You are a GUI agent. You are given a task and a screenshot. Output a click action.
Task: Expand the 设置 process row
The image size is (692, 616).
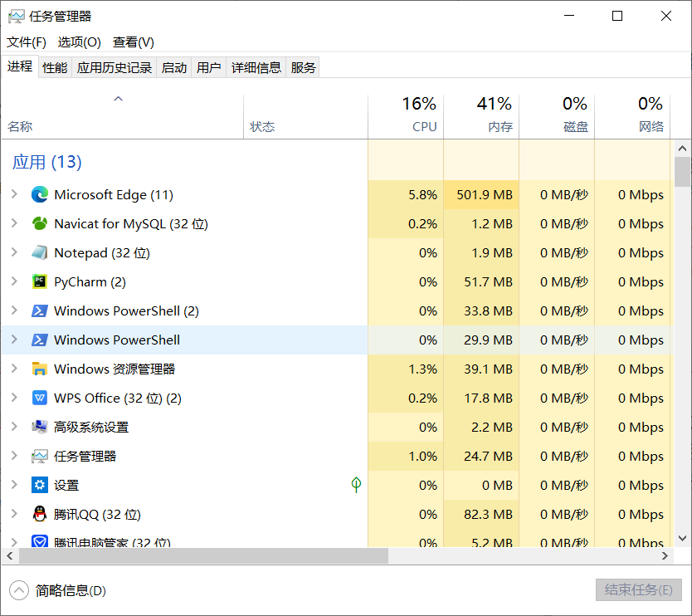click(14, 484)
